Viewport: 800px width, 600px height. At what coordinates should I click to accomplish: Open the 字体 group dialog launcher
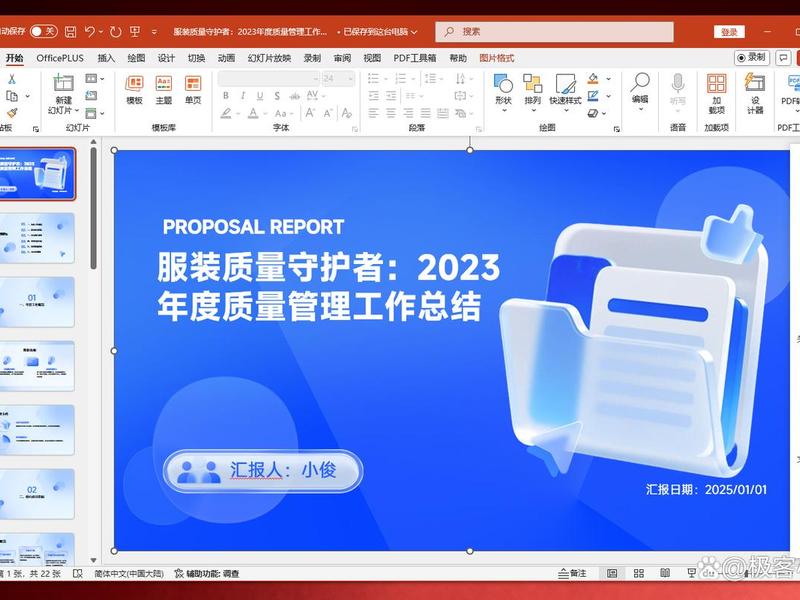(355, 129)
